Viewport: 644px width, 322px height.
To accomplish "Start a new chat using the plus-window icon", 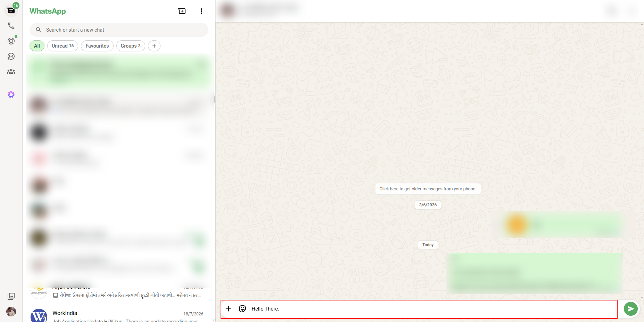I will tap(182, 11).
